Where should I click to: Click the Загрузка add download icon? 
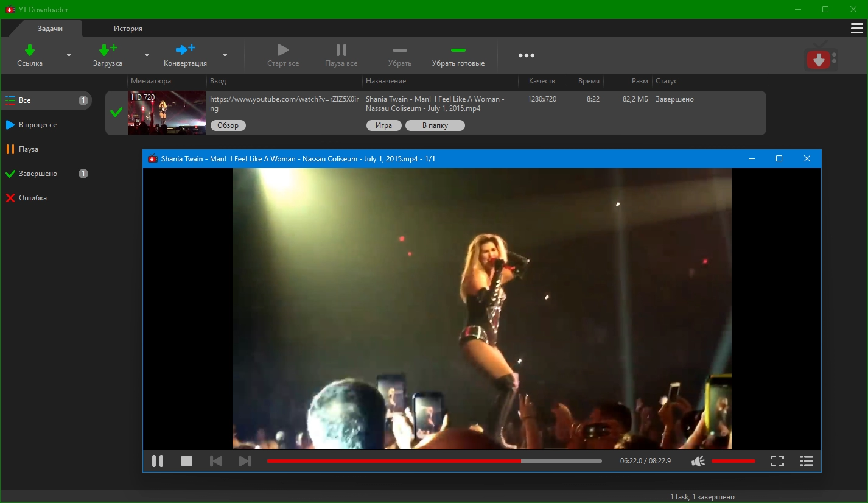click(x=108, y=50)
